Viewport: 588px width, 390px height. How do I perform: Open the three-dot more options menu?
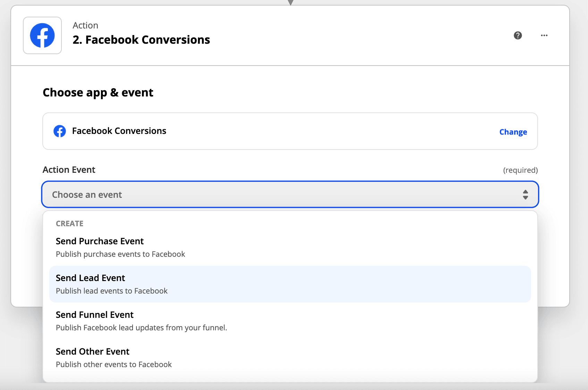tap(544, 35)
